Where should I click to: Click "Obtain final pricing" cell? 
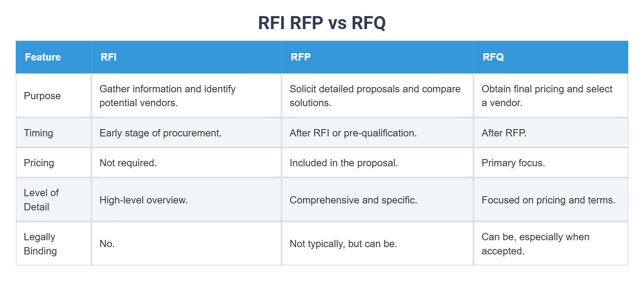point(547,96)
